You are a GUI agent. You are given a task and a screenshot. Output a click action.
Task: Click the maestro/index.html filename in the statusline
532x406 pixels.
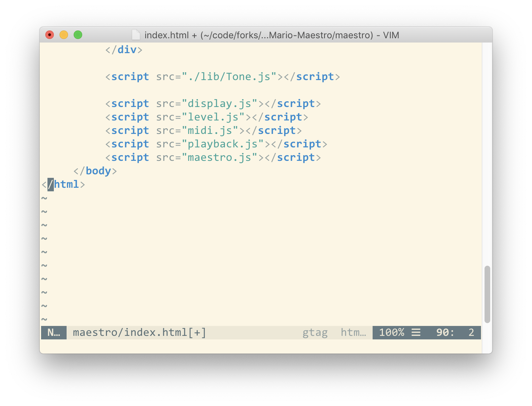click(130, 332)
